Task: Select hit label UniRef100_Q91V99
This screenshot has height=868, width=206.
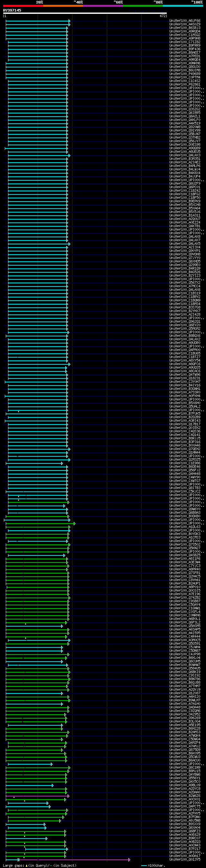Action: [185, 130]
